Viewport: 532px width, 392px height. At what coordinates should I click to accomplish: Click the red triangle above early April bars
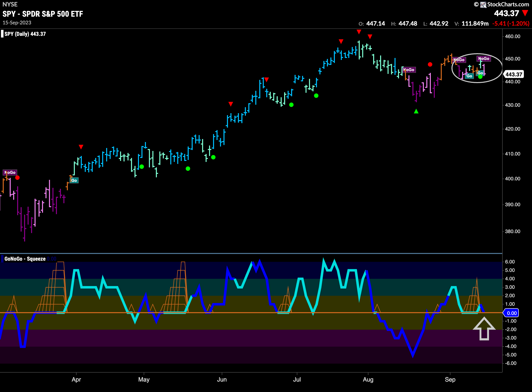click(81, 147)
